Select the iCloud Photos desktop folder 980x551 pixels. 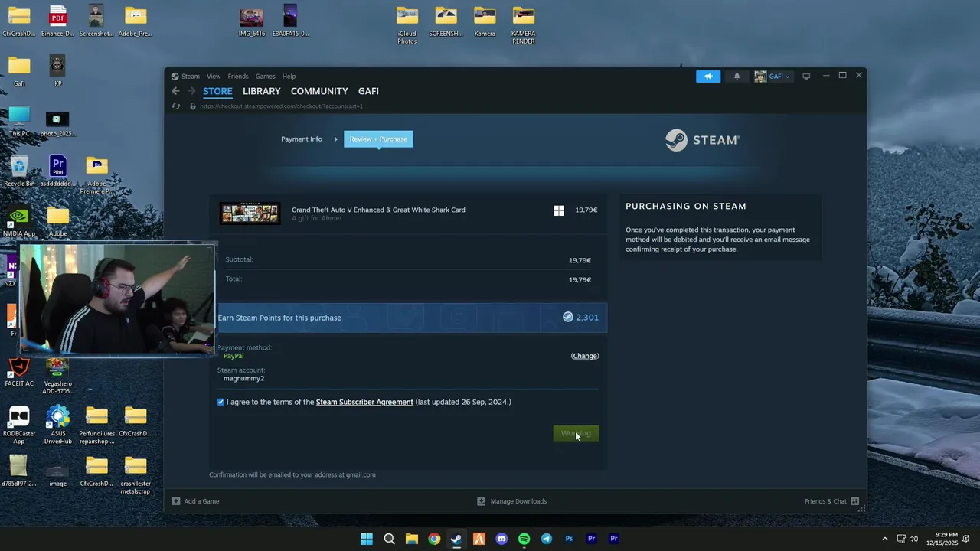click(407, 24)
